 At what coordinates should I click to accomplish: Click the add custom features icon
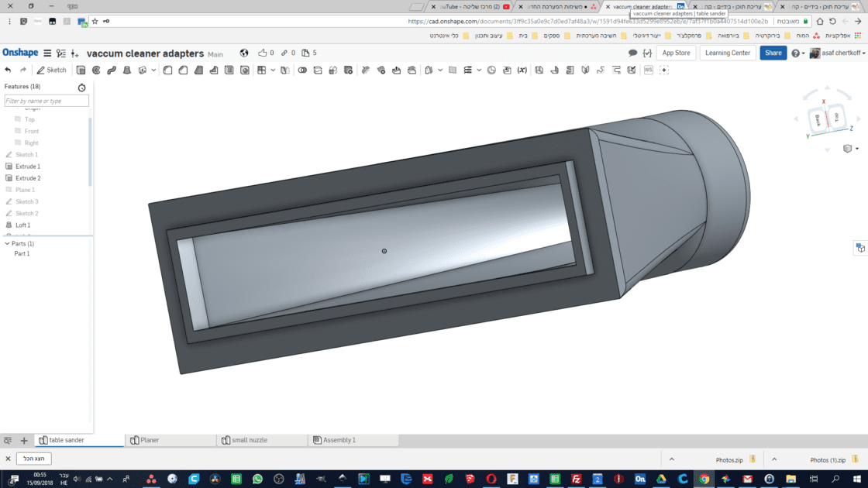664,70
